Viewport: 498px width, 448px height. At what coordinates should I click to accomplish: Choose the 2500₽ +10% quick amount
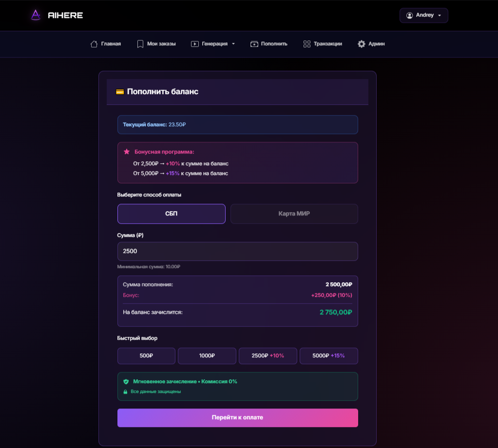[268, 356]
